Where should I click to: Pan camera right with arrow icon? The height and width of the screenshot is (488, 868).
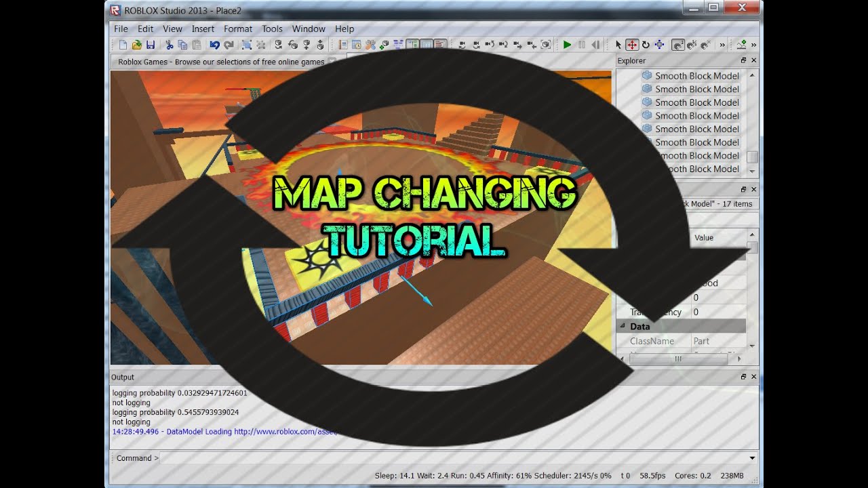517,45
